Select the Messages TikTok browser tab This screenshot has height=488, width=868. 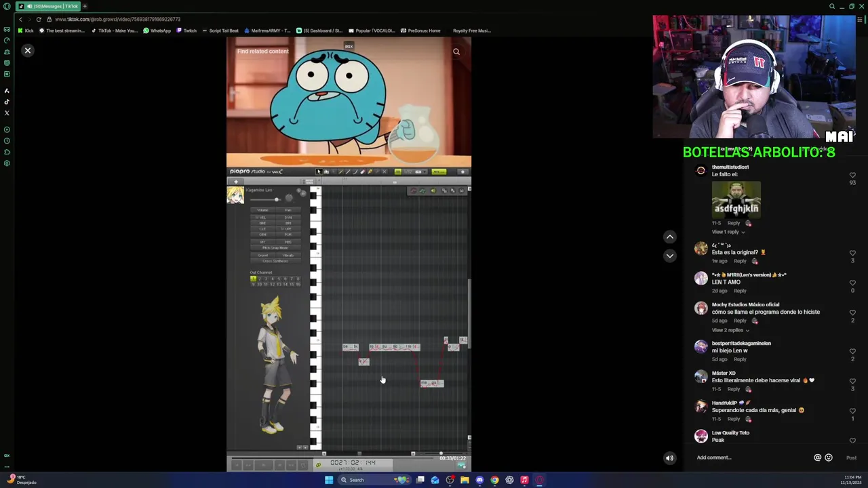click(x=47, y=6)
